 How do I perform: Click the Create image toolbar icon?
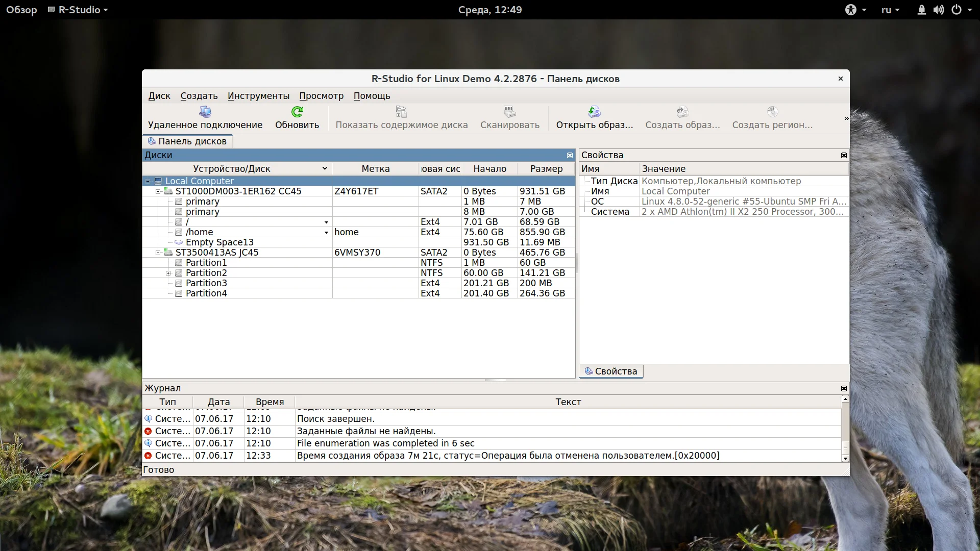[x=682, y=112]
